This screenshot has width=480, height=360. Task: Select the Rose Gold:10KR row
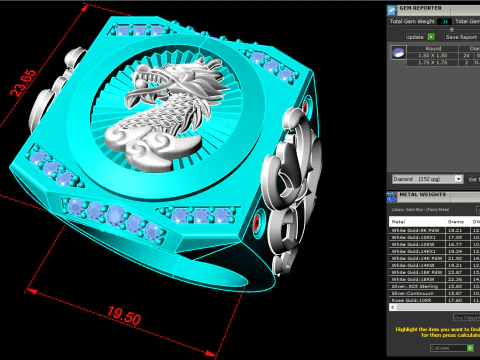[434, 300]
